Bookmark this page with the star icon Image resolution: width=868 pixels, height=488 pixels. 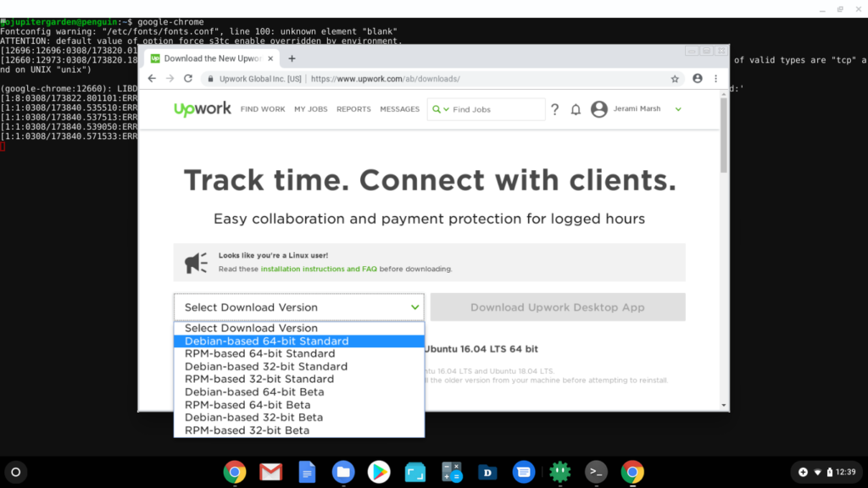point(675,79)
